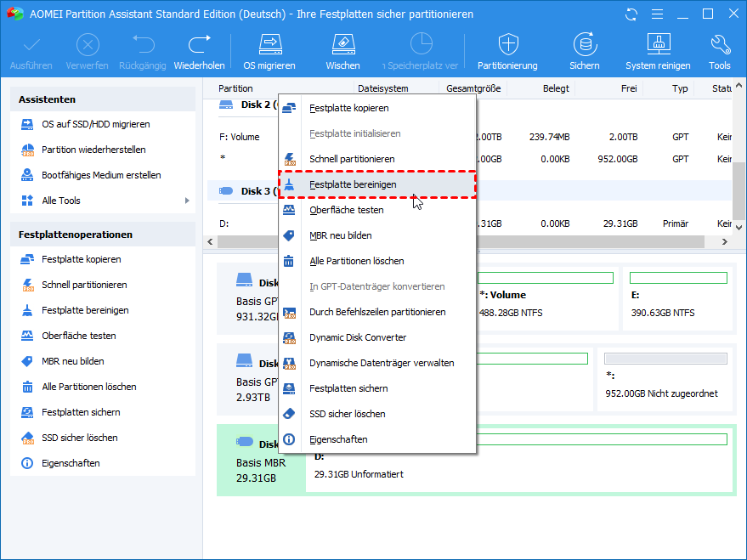Click the right arrow of the horizontal scrollbar

point(725,242)
